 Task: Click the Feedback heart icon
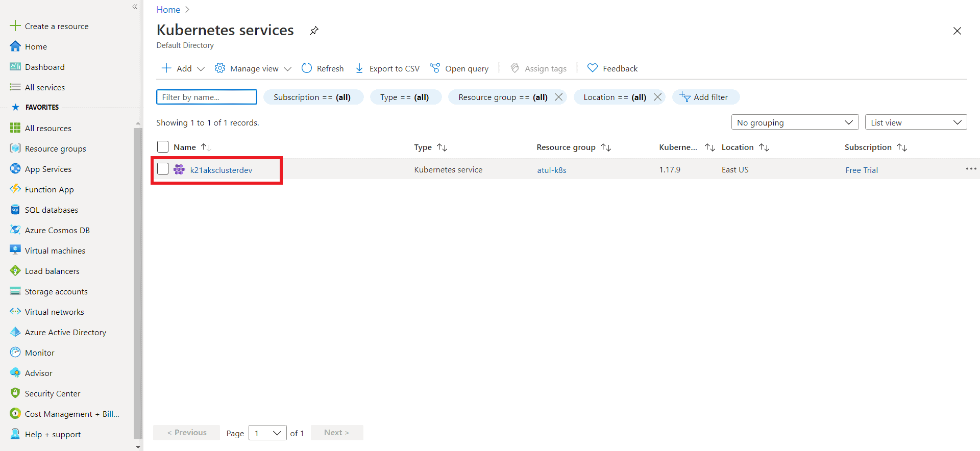tap(592, 68)
